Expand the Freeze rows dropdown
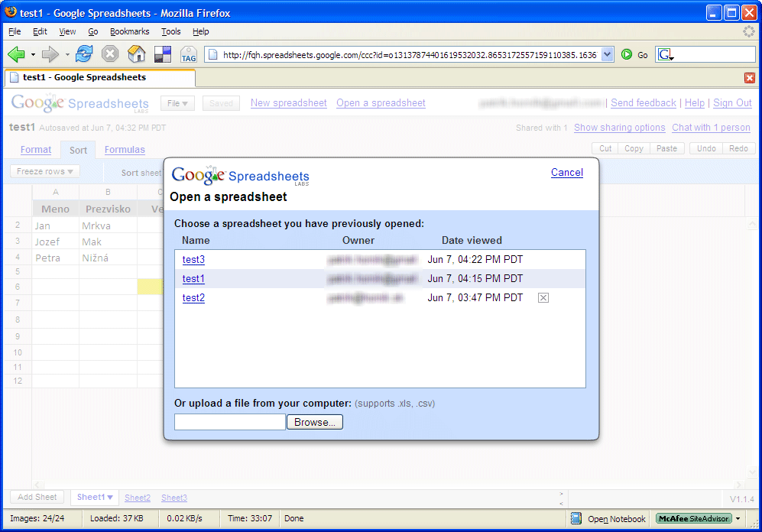Screen dimensions: 762x532 [x=44, y=171]
